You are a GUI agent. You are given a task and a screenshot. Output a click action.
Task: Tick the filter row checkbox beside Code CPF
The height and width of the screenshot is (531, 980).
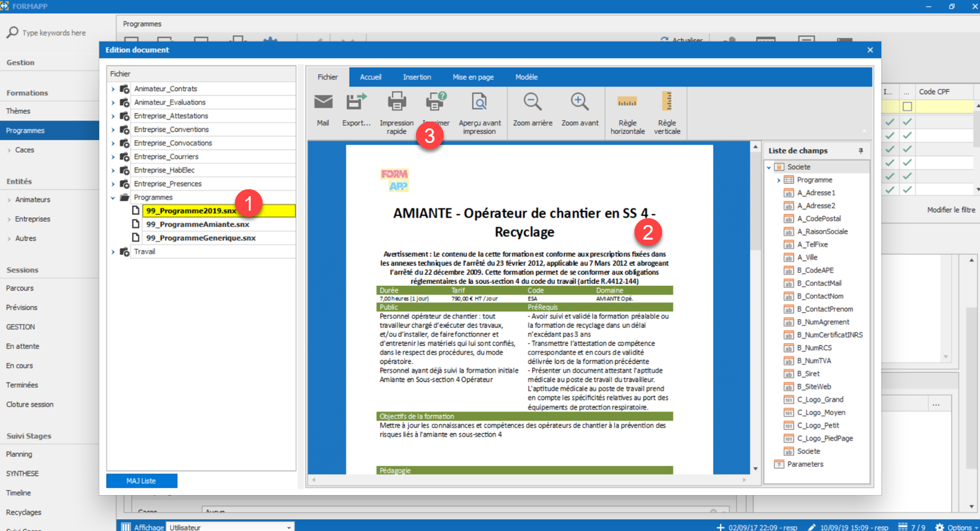click(907, 106)
